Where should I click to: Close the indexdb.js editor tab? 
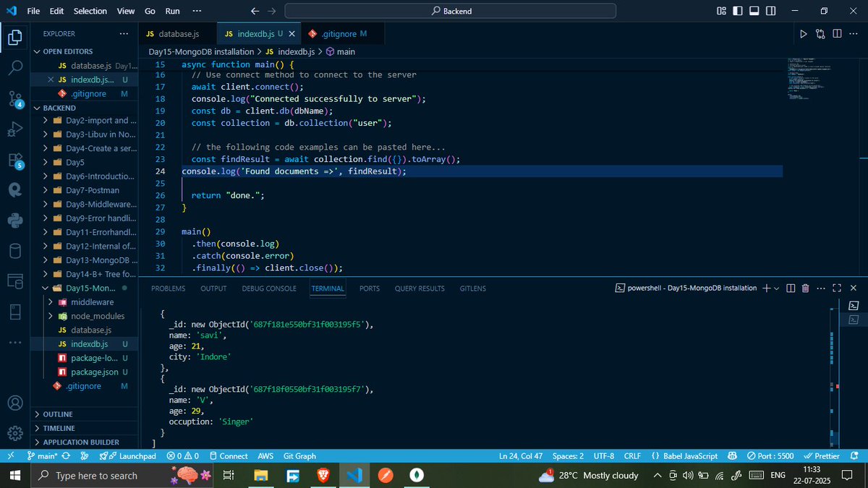[292, 34]
